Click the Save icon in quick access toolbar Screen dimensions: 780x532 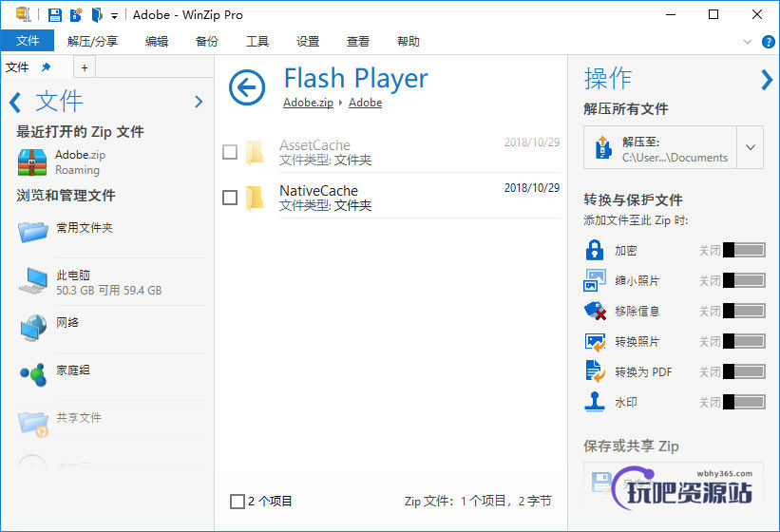coord(55,15)
